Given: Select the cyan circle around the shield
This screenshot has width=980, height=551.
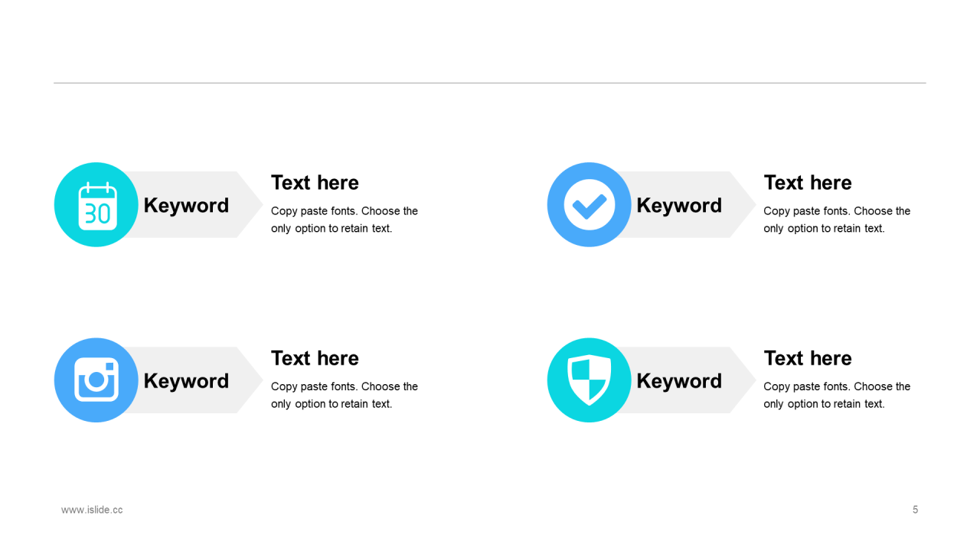Looking at the screenshot, I should (x=590, y=380).
